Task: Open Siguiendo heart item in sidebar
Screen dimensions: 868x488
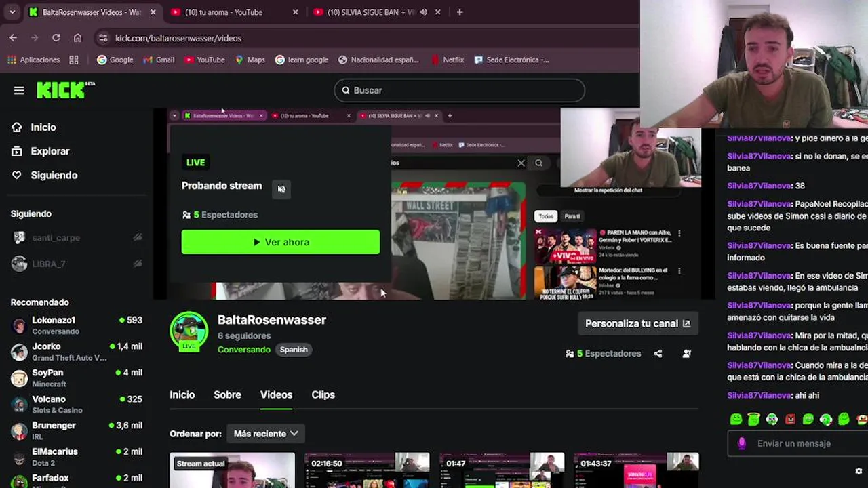Action: coord(45,175)
